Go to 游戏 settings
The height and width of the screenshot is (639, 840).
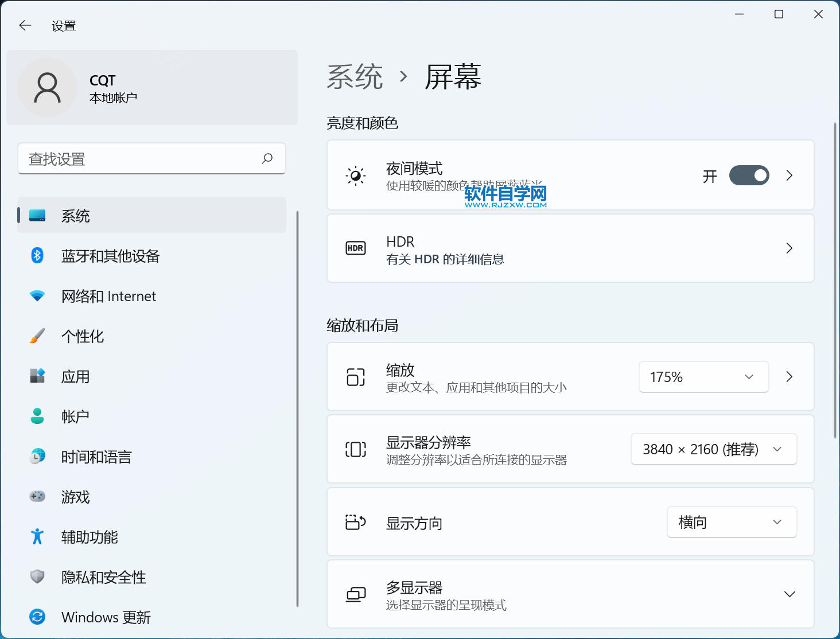152,497
